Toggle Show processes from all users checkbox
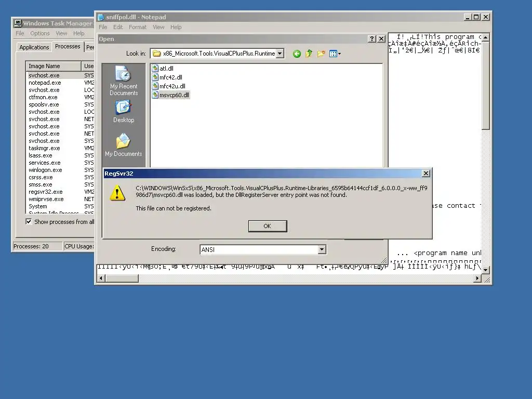Image resolution: width=532 pixels, height=399 pixels. pos(29,221)
